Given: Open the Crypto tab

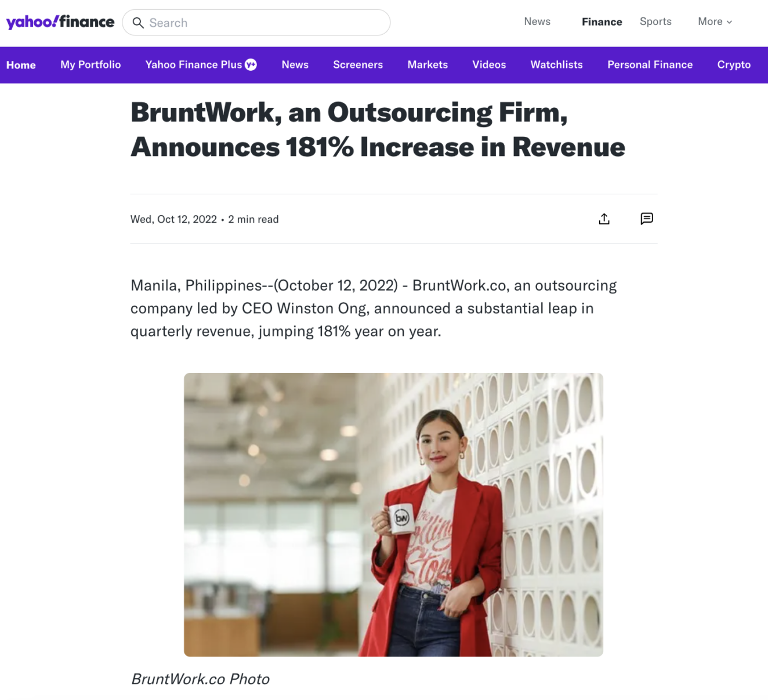Looking at the screenshot, I should (734, 65).
